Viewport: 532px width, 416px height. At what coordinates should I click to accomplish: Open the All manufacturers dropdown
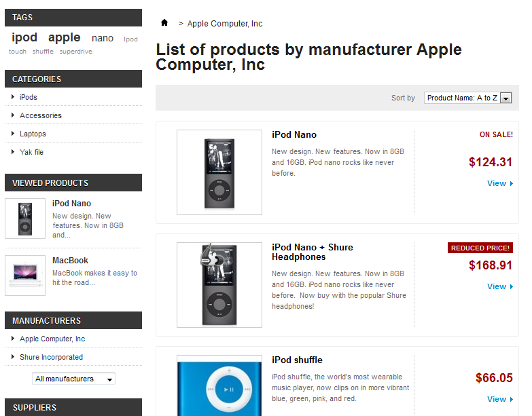[73, 379]
